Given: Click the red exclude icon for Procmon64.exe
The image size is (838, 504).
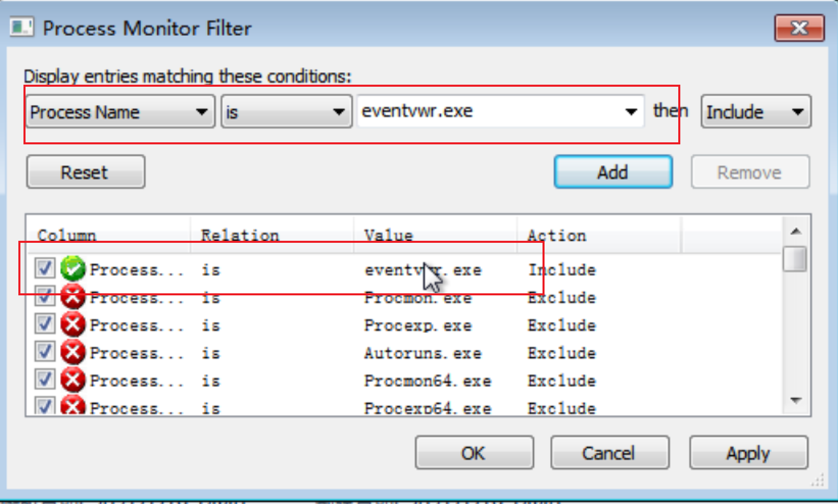Looking at the screenshot, I should click(72, 380).
